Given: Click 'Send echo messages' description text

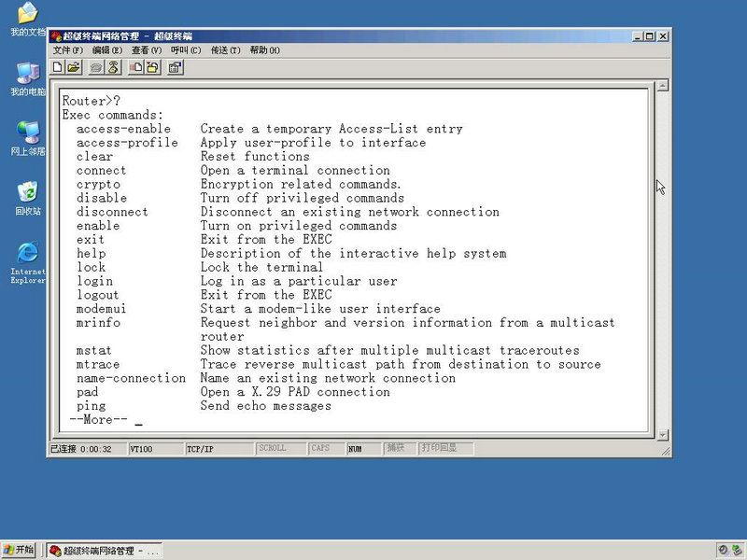Looking at the screenshot, I should click(x=266, y=406).
